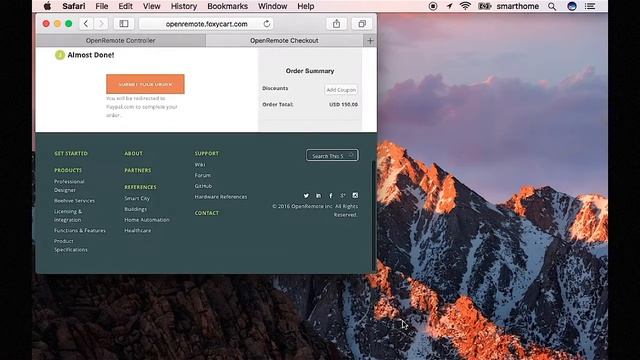Open the LinkedIn social icon
The image size is (640, 360).
click(318, 196)
